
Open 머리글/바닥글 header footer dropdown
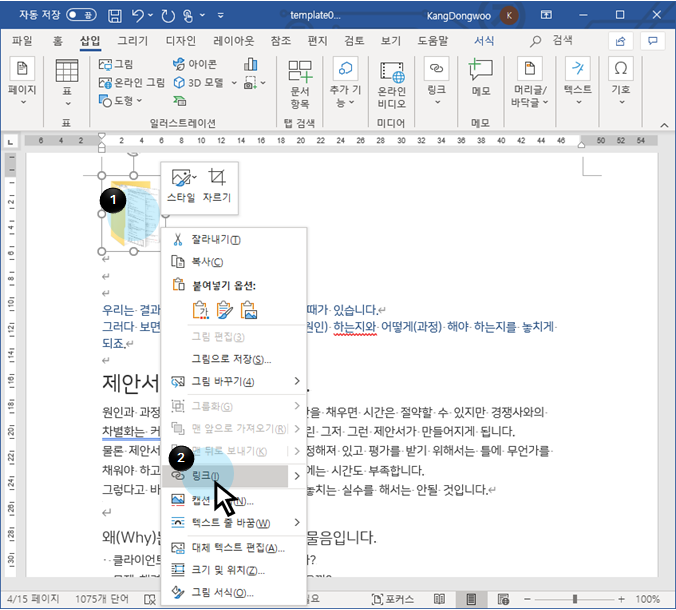point(530,82)
